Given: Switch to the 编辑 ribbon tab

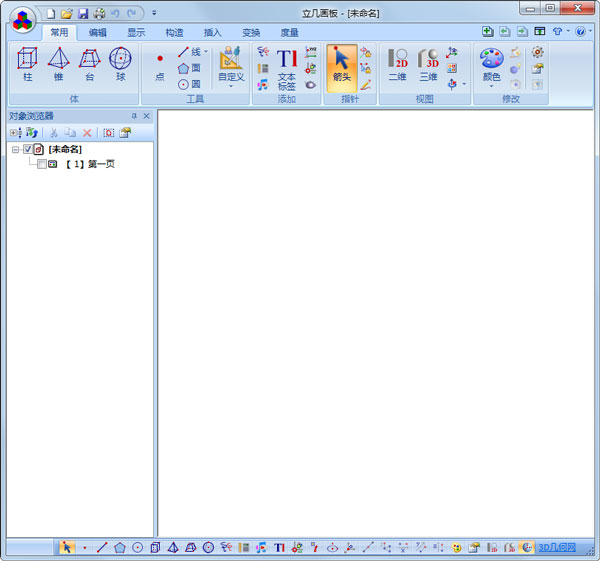Looking at the screenshot, I should (x=98, y=33).
